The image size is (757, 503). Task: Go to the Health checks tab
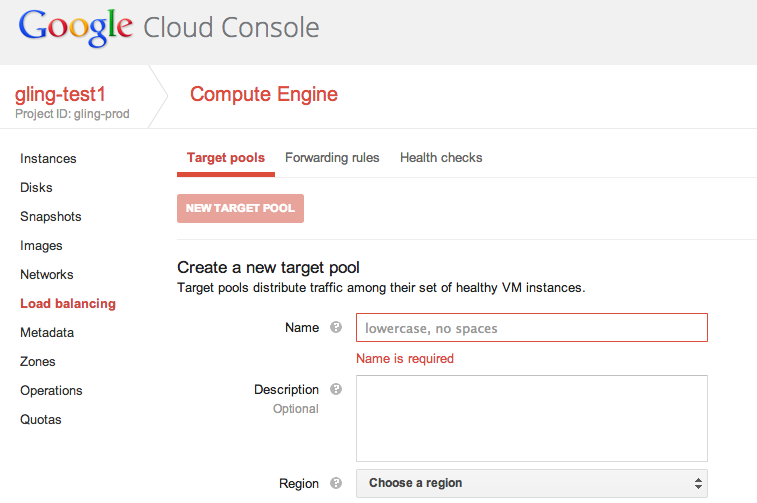click(x=441, y=158)
